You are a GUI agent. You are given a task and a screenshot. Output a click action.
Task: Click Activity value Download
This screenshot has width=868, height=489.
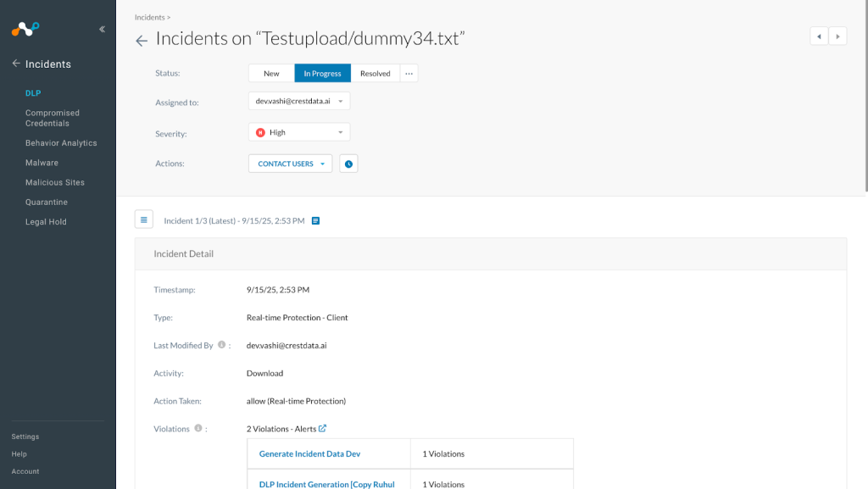tap(264, 374)
